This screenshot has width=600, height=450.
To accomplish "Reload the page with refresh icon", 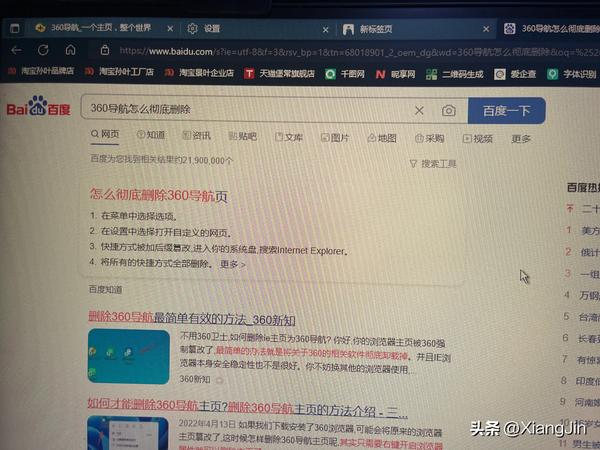I will [x=43, y=50].
